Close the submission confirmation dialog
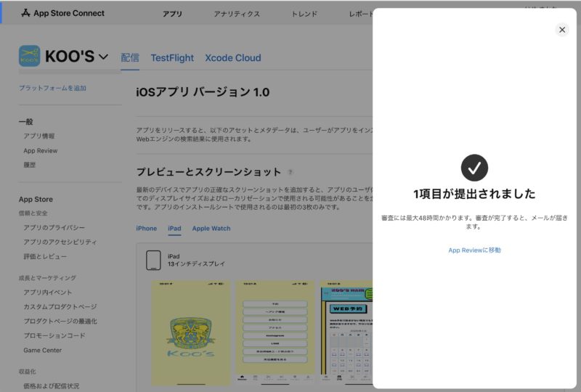The width and height of the screenshot is (581, 392). point(561,30)
